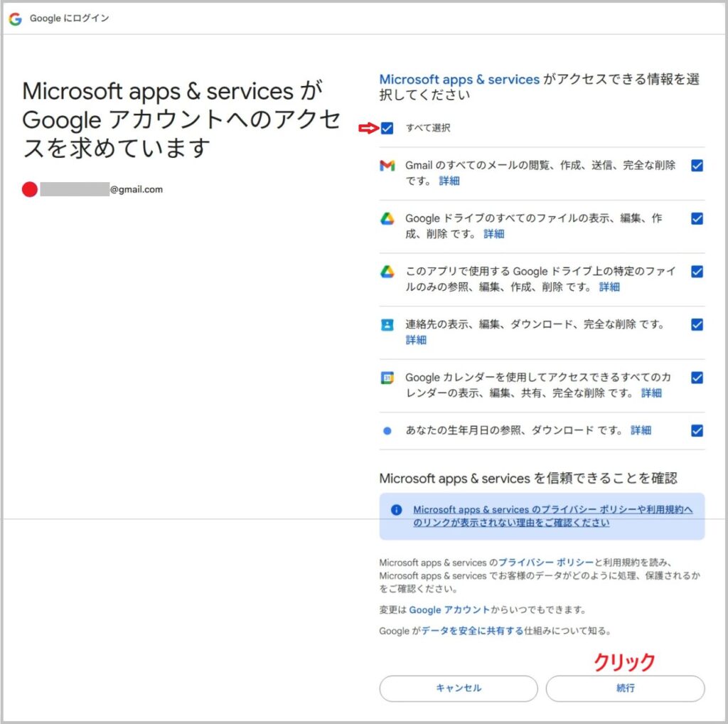The image size is (728, 724).
Task: Uncheck the 連絡先 permission checkbox
Action: click(697, 325)
